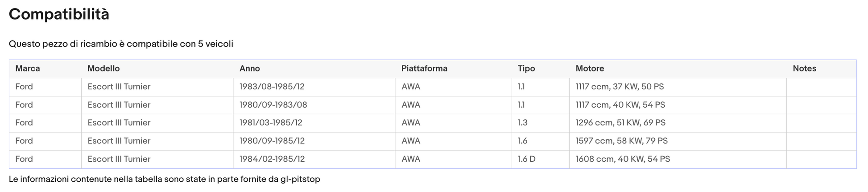868x192 pixels.
Task: Click the 1981/03-1985/12 year cell
Action: point(314,123)
